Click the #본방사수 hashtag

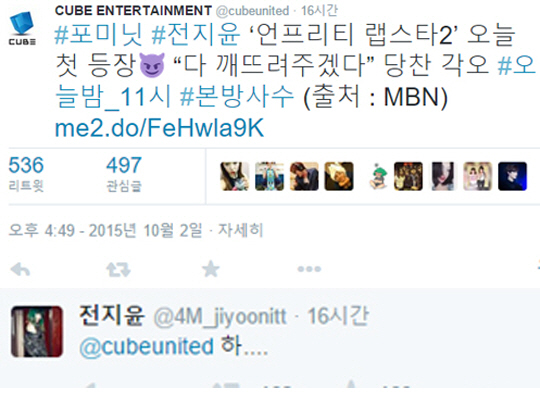[237, 96]
